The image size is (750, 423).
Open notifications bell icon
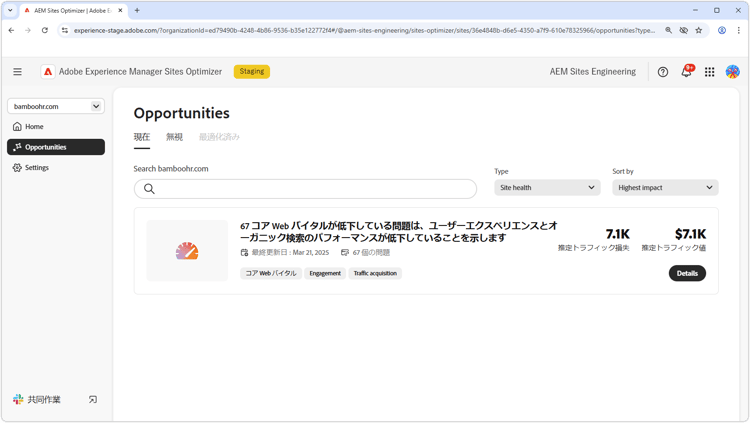click(686, 71)
